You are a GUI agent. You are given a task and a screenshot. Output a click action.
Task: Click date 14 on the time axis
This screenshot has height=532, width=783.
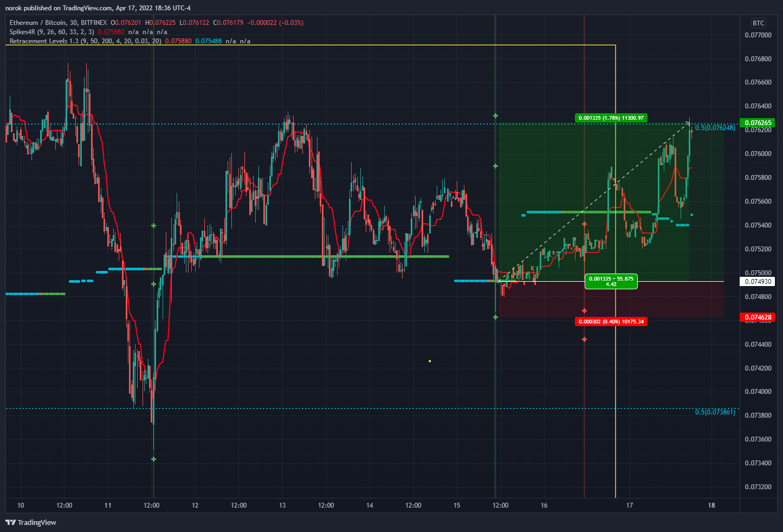pyautogui.click(x=370, y=505)
